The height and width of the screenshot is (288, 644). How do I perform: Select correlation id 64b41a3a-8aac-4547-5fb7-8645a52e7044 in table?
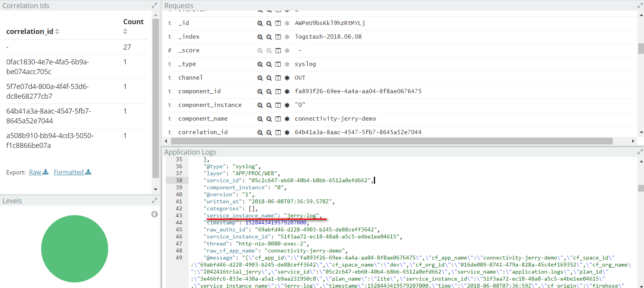pyautogui.click(x=48, y=116)
